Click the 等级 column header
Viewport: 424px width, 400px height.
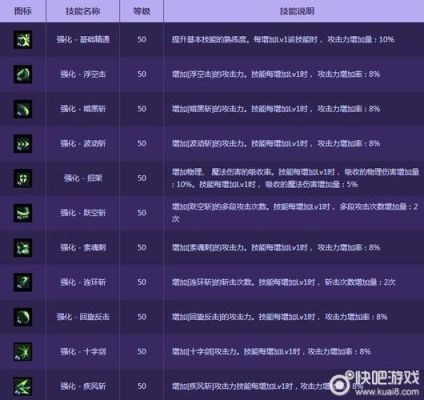(x=142, y=11)
